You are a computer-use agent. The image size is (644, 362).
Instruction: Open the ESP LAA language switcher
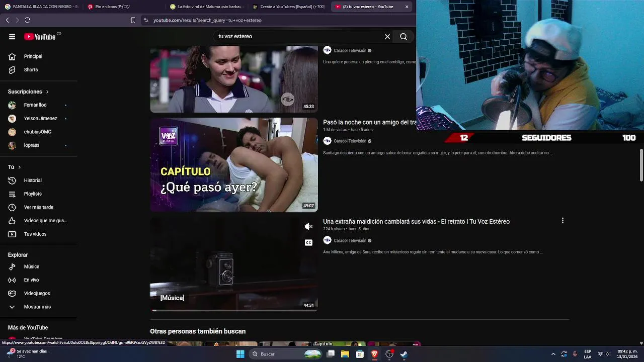pyautogui.click(x=588, y=354)
